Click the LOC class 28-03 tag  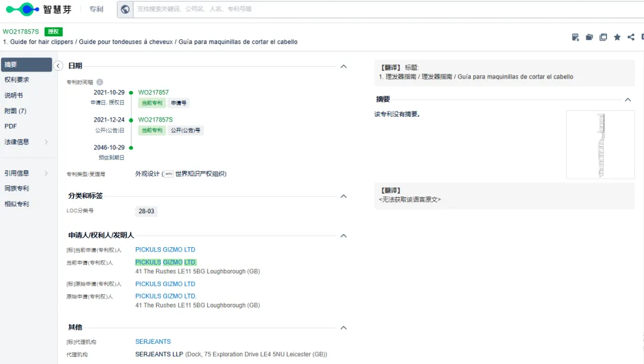point(146,211)
